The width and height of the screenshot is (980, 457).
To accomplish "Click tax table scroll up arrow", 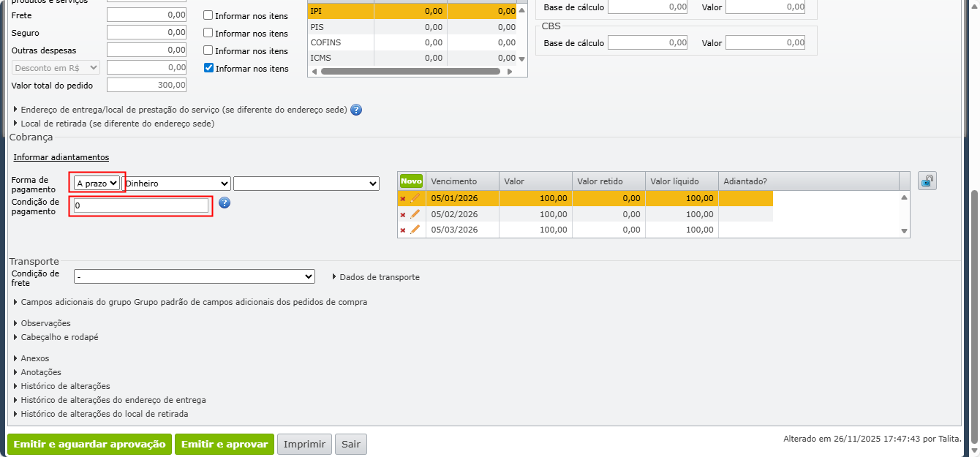I will pos(521,11).
